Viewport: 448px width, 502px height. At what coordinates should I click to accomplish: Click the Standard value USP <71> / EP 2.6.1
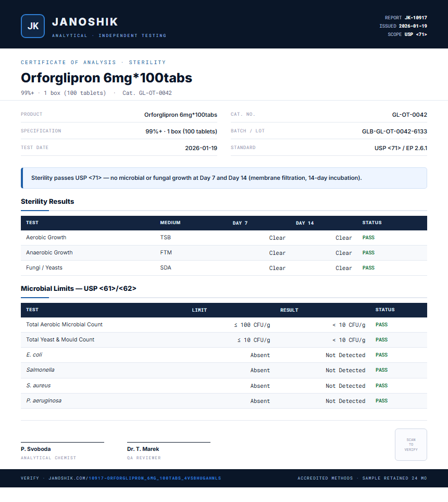[401, 148]
